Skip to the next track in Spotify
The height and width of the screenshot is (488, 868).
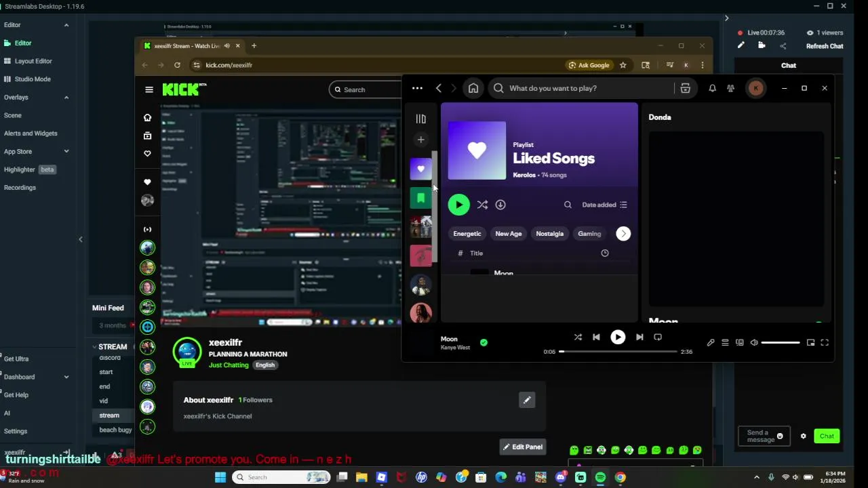(639, 337)
